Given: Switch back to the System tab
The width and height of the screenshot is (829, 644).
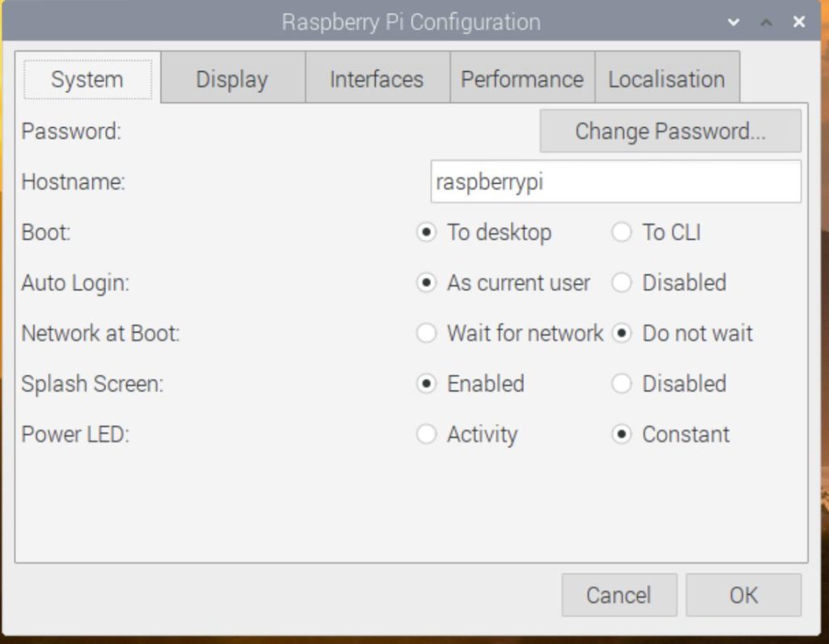Looking at the screenshot, I should pos(87,78).
